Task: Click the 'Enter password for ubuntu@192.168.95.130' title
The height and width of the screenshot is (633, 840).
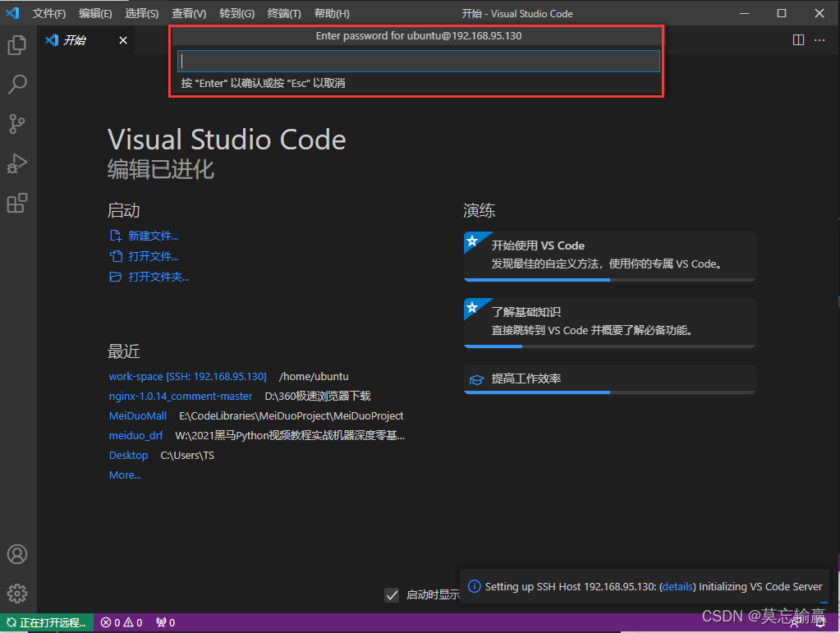Action: [x=419, y=36]
